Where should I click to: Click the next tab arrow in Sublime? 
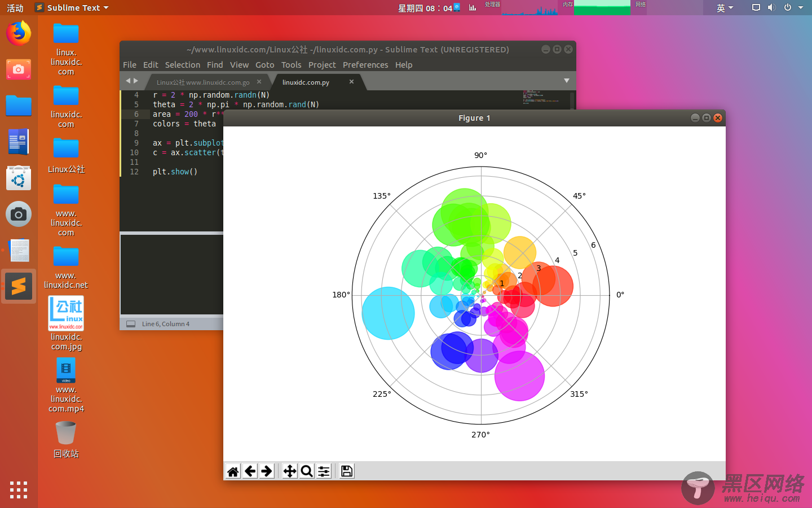136,81
